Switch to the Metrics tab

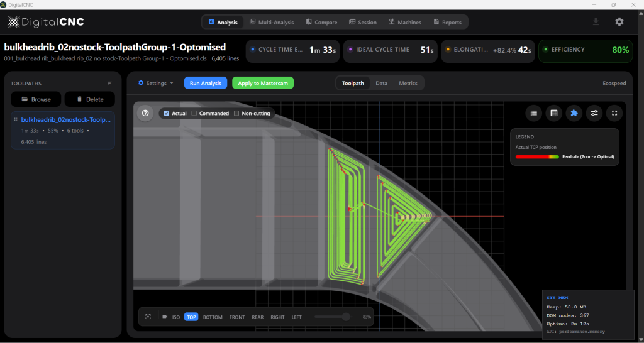[408, 83]
